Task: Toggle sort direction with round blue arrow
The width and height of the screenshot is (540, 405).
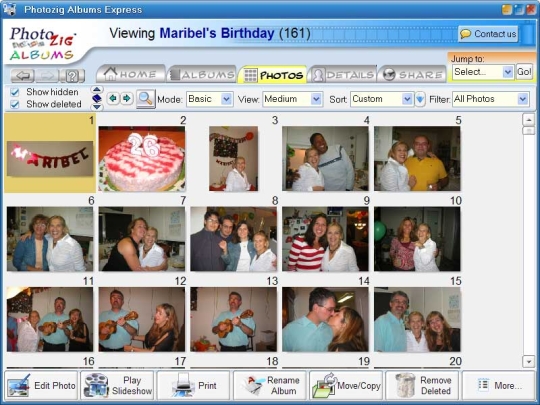Action: click(420, 99)
